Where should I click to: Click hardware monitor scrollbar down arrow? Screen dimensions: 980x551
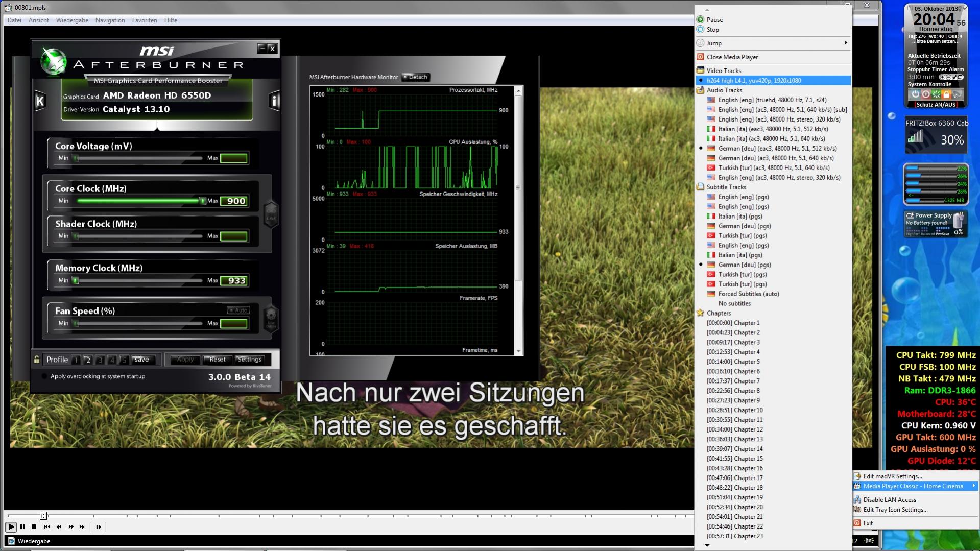point(519,351)
